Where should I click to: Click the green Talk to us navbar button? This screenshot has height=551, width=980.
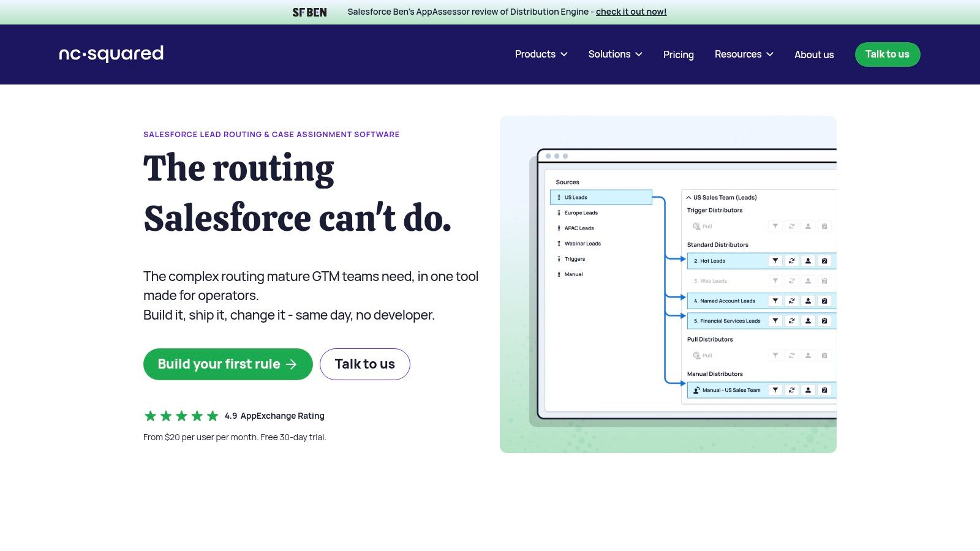click(888, 54)
